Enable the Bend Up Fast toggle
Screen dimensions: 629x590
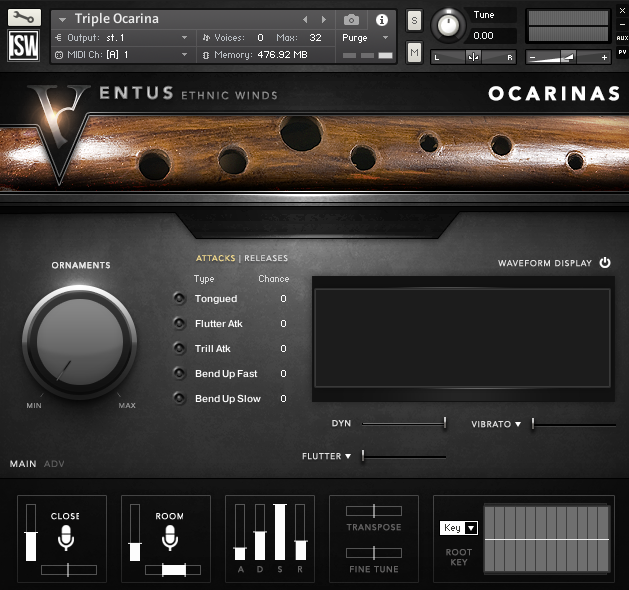[x=179, y=373]
